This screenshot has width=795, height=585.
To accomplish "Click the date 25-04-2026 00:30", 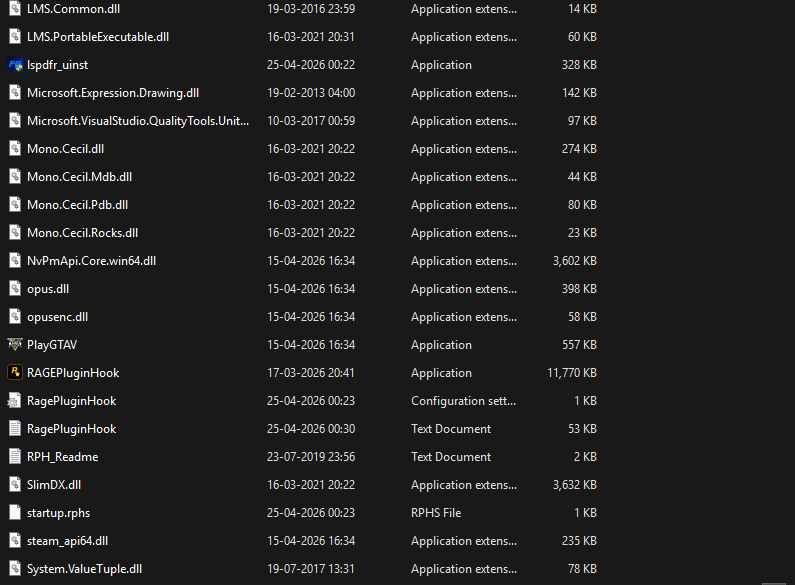I will (311, 429).
